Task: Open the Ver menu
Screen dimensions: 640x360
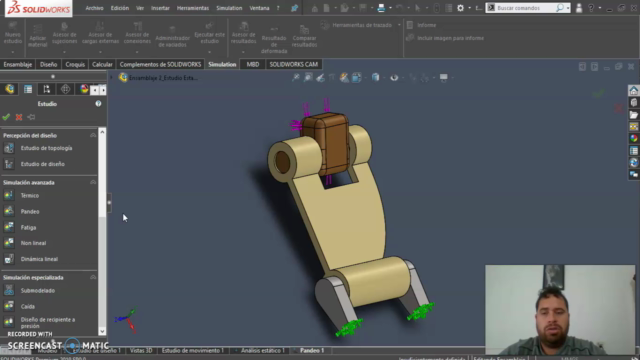Action: click(x=140, y=8)
